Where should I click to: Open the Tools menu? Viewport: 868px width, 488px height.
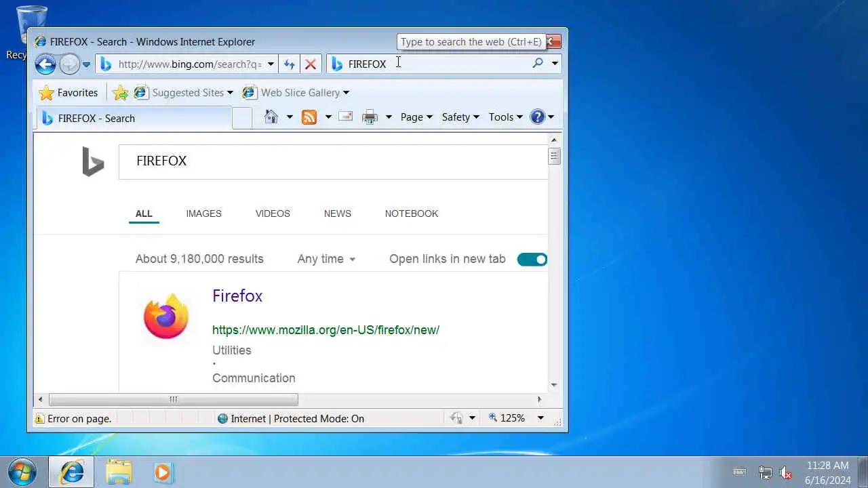506,117
